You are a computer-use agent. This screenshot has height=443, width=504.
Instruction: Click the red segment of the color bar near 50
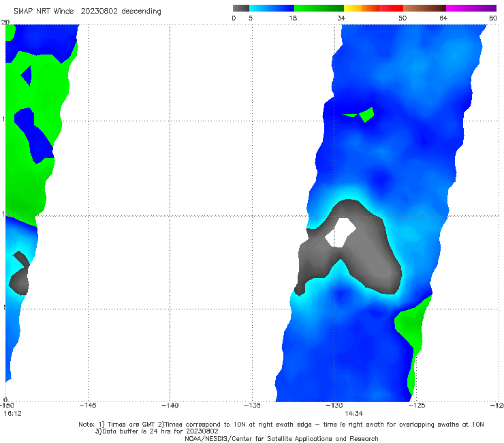pos(391,8)
